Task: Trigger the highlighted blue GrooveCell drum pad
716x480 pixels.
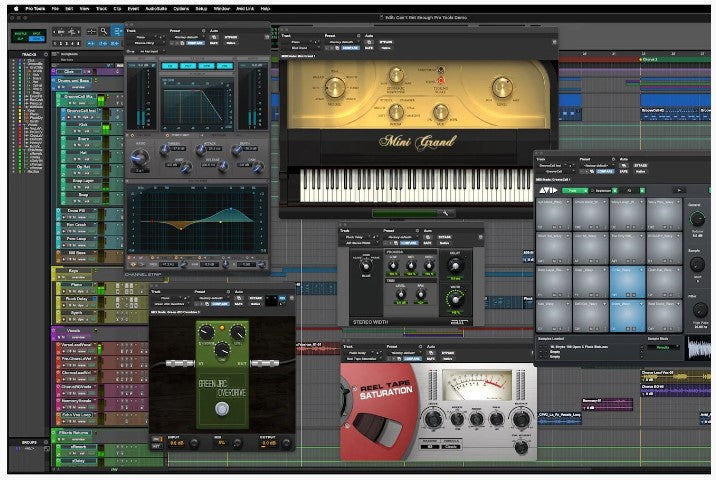Action: pyautogui.click(x=629, y=280)
